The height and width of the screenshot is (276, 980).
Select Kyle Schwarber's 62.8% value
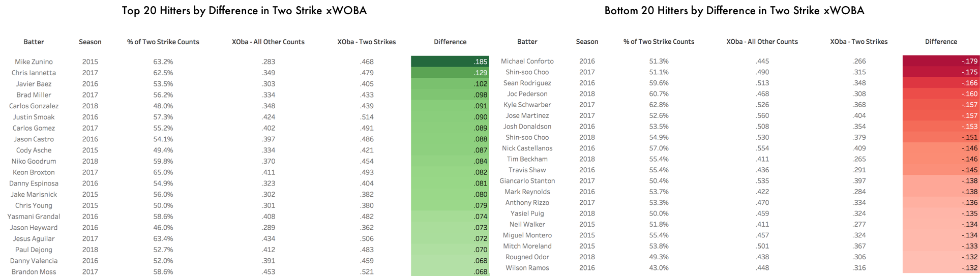[x=659, y=105]
